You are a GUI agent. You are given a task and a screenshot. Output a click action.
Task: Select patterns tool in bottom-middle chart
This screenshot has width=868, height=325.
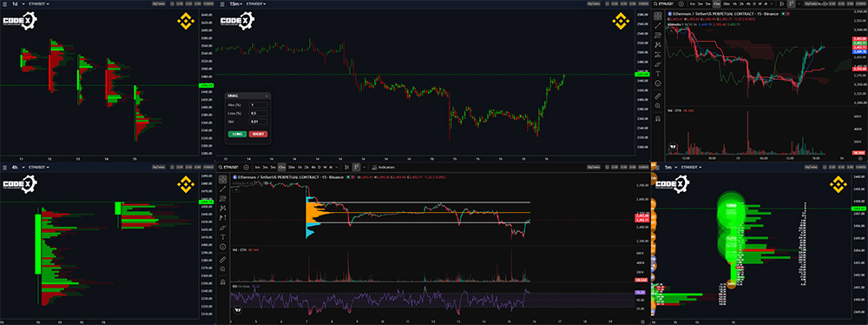223,208
